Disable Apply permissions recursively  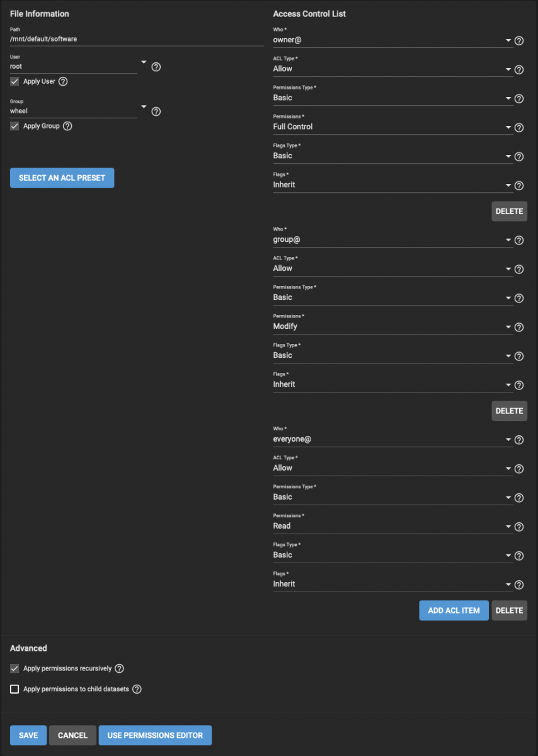click(14, 668)
